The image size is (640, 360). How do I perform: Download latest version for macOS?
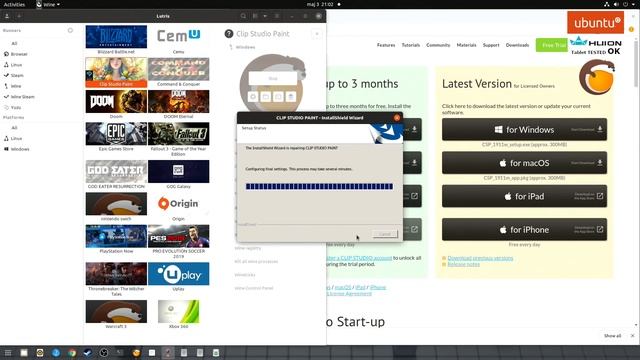pos(524,163)
